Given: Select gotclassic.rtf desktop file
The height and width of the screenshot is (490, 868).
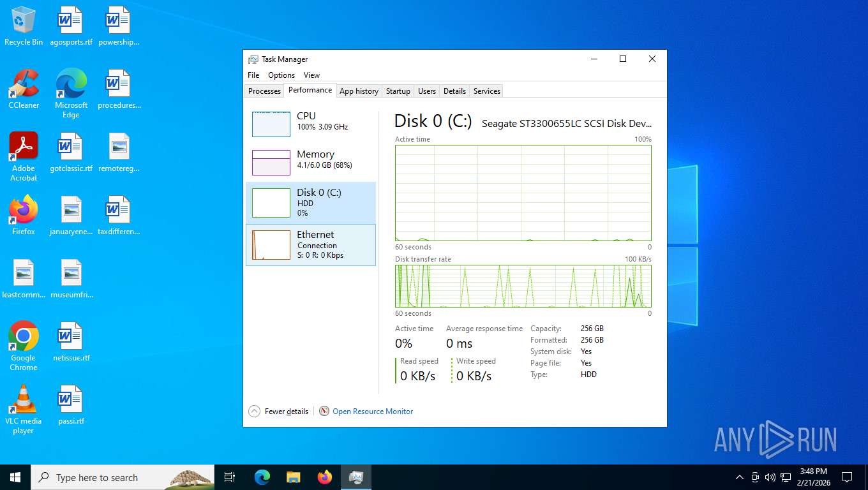Looking at the screenshot, I should (71, 153).
